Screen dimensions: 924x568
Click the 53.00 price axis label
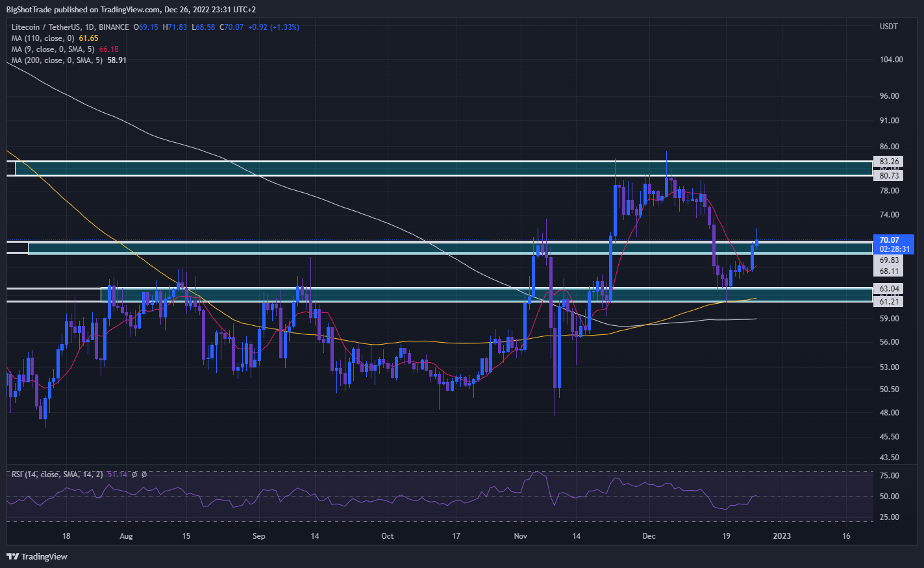coord(889,367)
